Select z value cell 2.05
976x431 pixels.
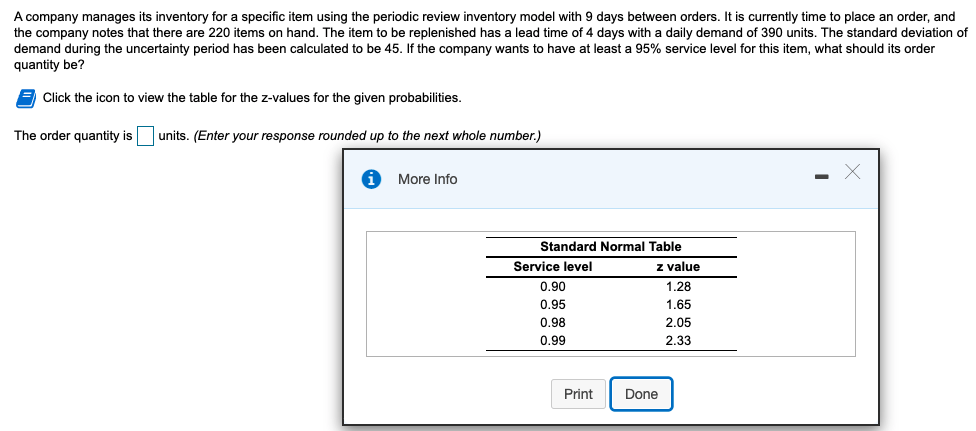(678, 323)
